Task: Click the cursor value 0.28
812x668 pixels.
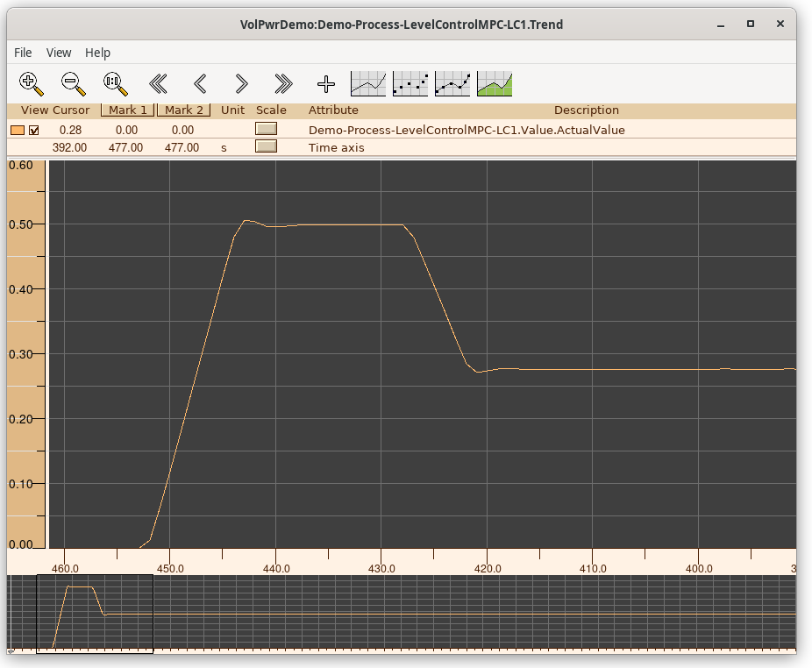Action: pos(70,130)
